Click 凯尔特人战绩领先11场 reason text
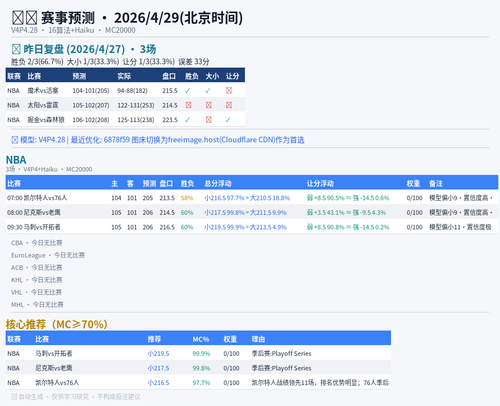This screenshot has height=406, width=500. coord(320,383)
